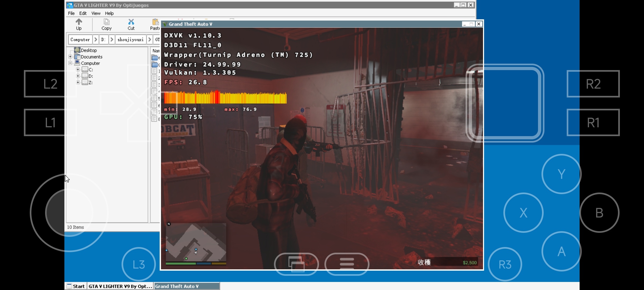
Task: Expand the D: drive tree node
Action: coord(78,76)
